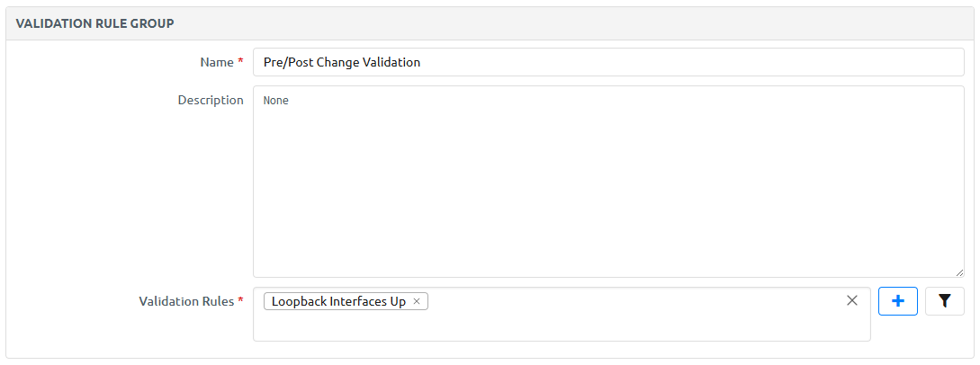Grab the Description textarea resize handle
Screen dimensions: 980x365
click(958, 272)
